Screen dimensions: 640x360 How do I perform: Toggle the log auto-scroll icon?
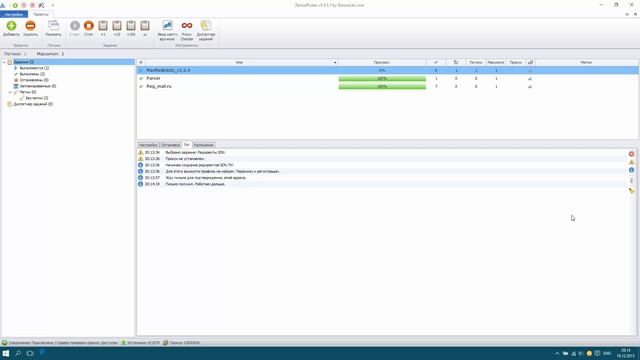pos(631,180)
